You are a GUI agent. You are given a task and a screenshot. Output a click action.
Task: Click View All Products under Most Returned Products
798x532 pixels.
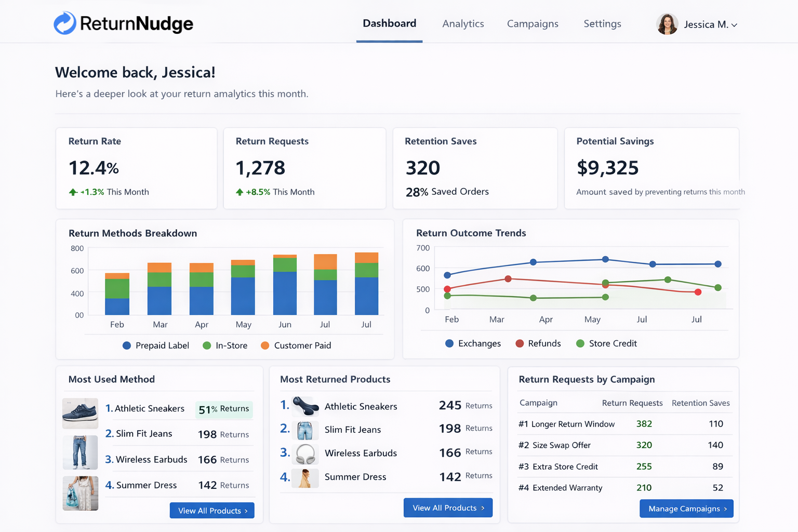(448, 508)
